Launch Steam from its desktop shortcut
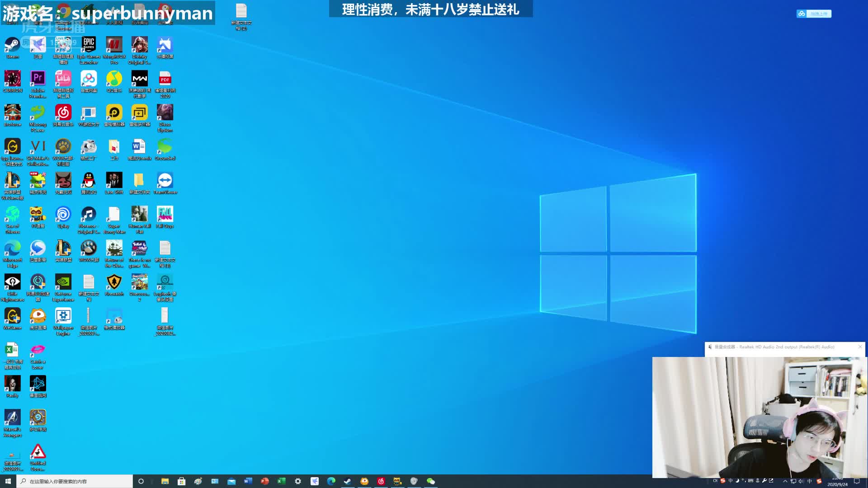 coord(12,44)
